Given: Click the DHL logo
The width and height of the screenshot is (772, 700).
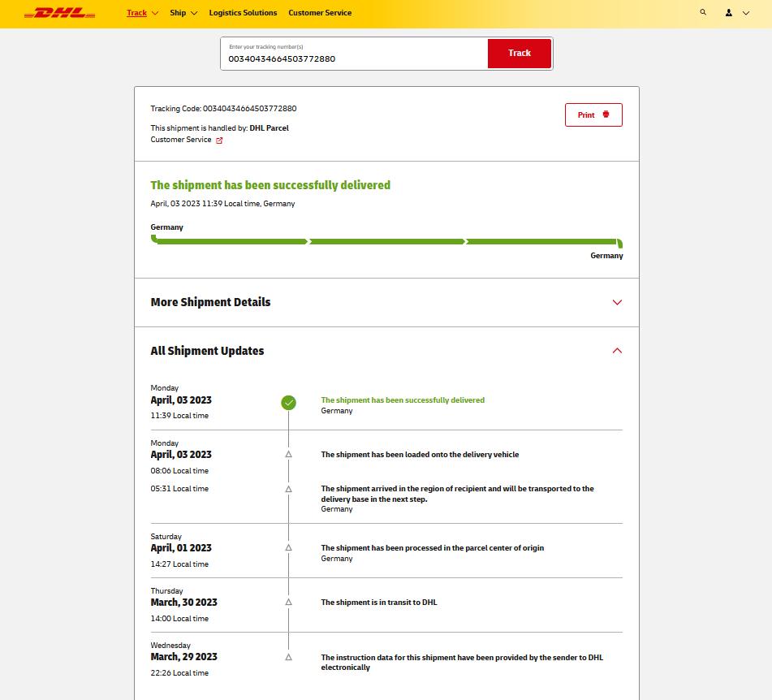Looking at the screenshot, I should click(x=59, y=13).
